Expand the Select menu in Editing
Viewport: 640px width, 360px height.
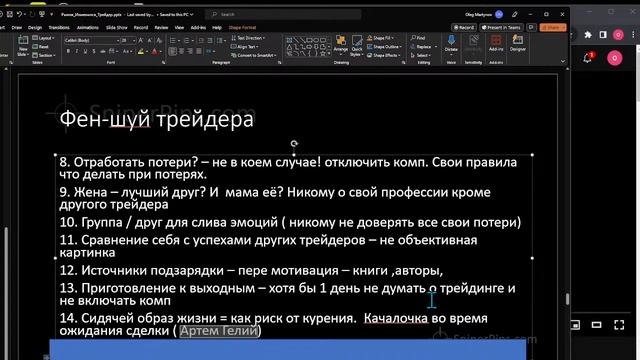pyautogui.click(x=420, y=55)
